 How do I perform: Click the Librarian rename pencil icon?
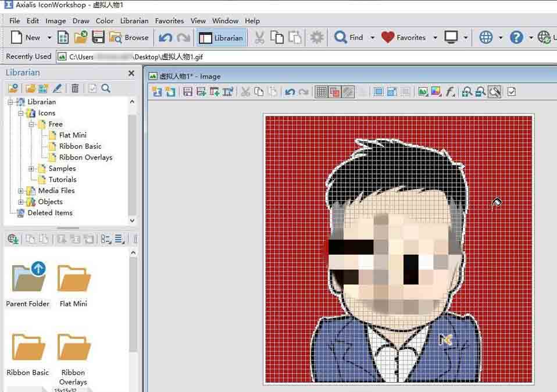point(57,88)
